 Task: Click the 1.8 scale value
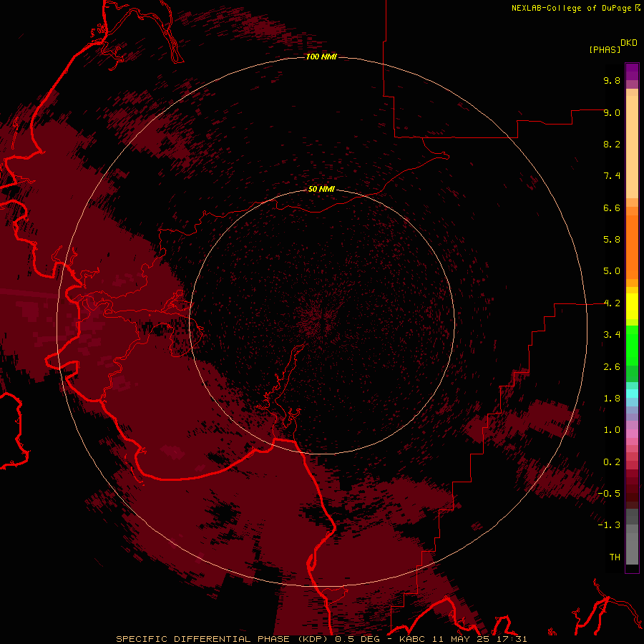[x=612, y=399]
